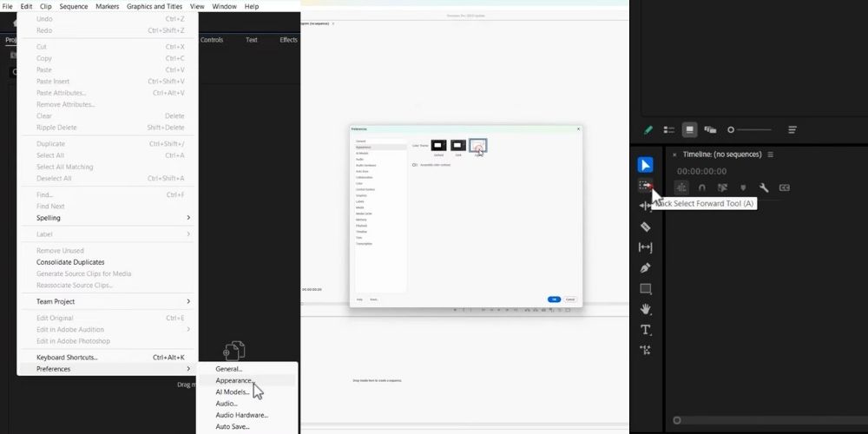
Task: Expand the Preferences submenu
Action: point(108,369)
